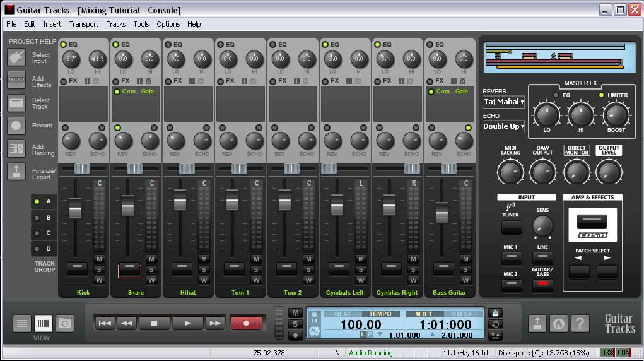Click the project overview mini timeline
644x361 pixels.
[x=559, y=57]
